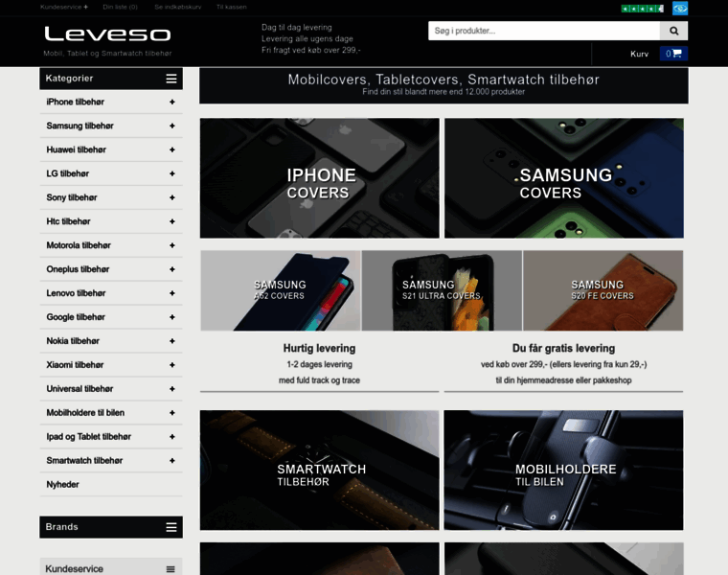Image resolution: width=728 pixels, height=575 pixels.
Task: Click Du får gratis levering heading
Action: click(563, 348)
